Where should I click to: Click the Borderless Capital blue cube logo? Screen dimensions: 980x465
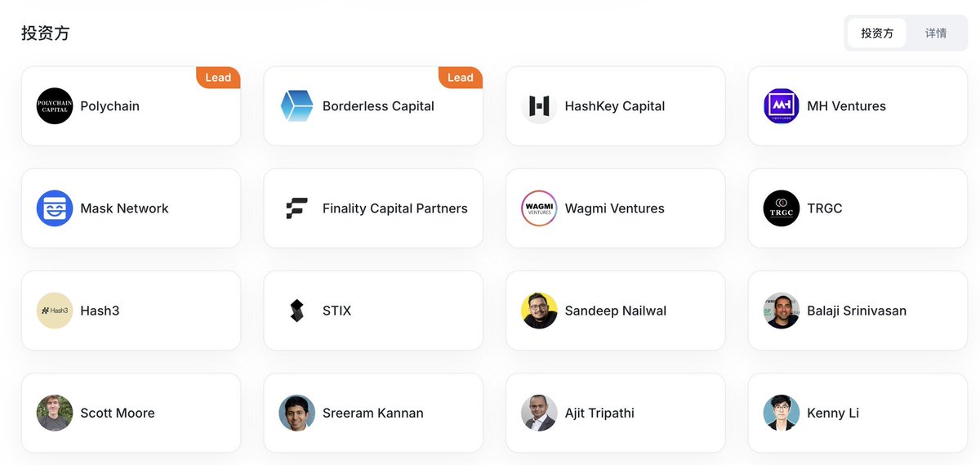(x=297, y=106)
